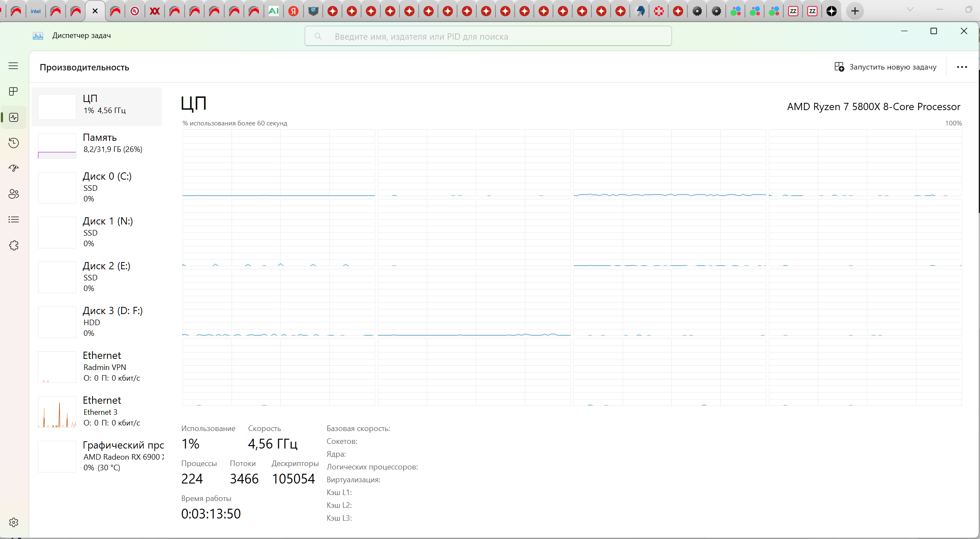Open the hamburger navigation menu
The image size is (980, 539).
pos(13,66)
